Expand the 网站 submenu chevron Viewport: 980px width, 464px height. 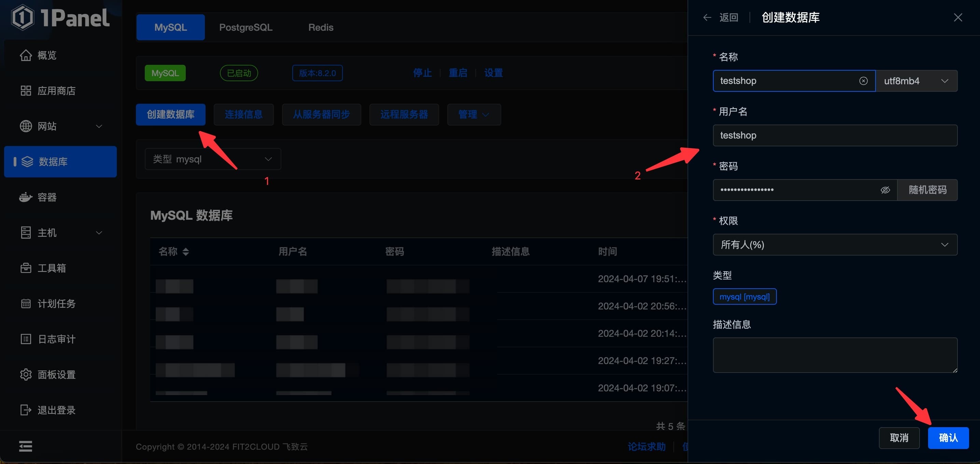tap(99, 127)
